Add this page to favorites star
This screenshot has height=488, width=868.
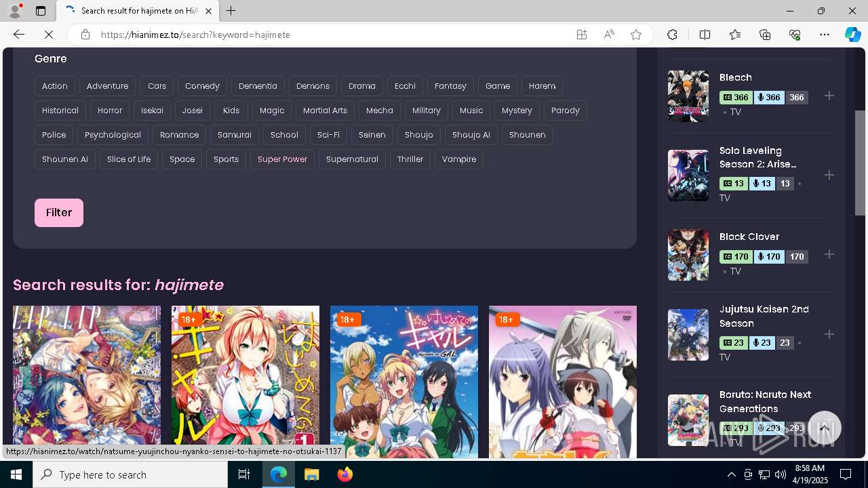point(636,35)
